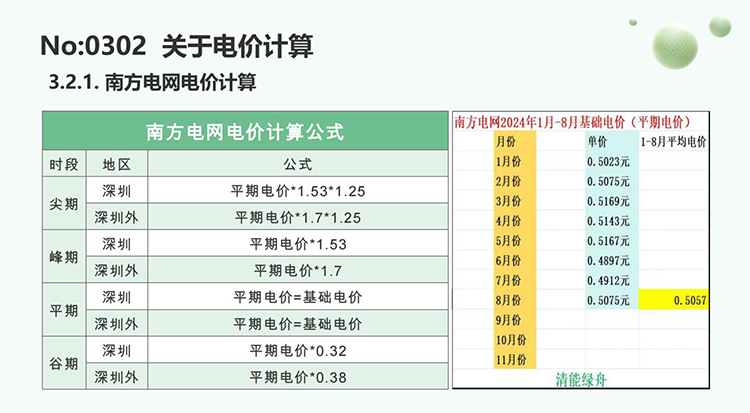750x413 pixels.
Task: Select the formula 平期电价*1.7*1.25
Action: click(298, 217)
